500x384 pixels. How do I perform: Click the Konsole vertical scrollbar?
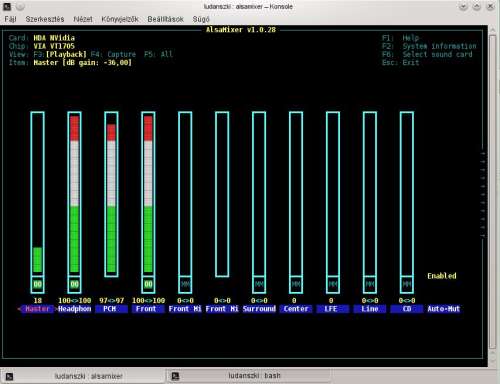pos(493,192)
